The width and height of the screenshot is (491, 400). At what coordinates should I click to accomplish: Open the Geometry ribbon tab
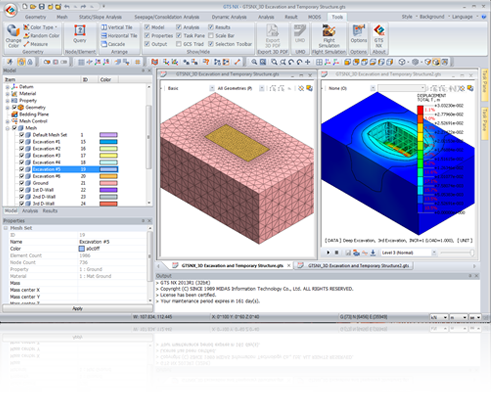point(35,17)
